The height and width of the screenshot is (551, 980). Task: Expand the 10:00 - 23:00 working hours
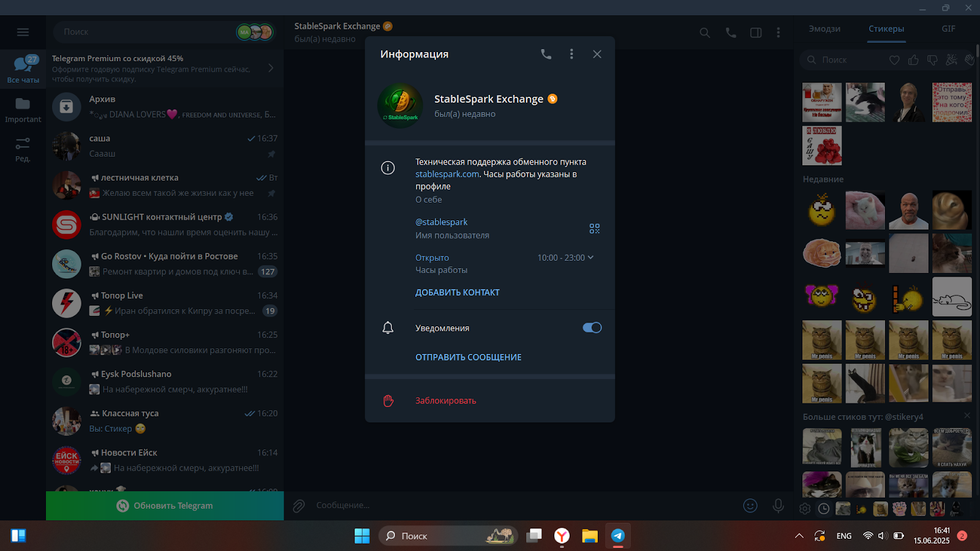click(565, 258)
